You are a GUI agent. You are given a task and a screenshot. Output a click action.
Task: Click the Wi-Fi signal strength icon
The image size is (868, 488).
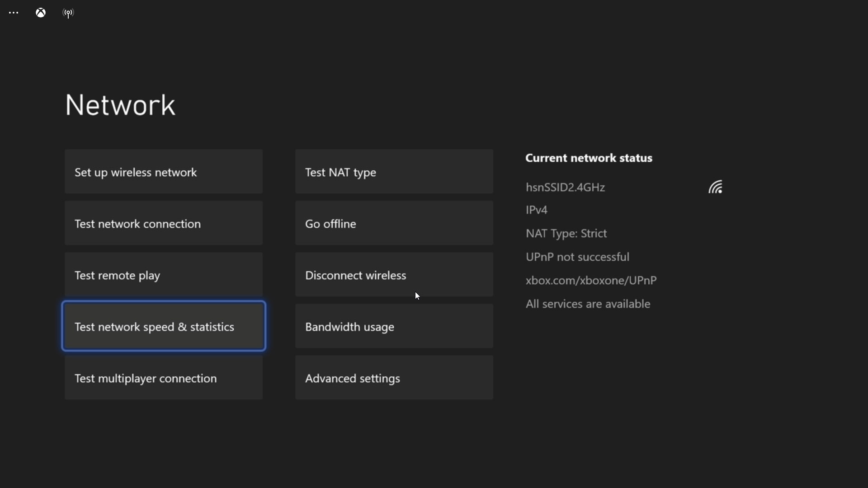716,187
